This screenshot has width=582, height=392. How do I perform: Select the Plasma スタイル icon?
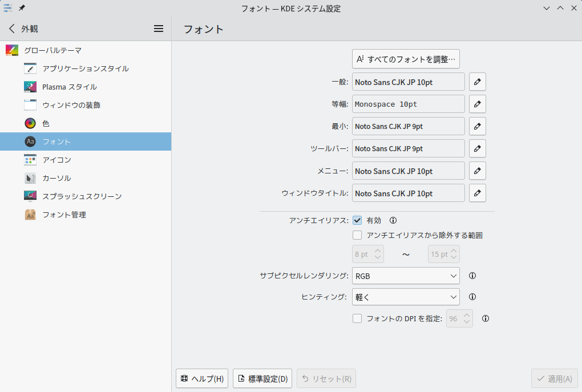(30, 87)
